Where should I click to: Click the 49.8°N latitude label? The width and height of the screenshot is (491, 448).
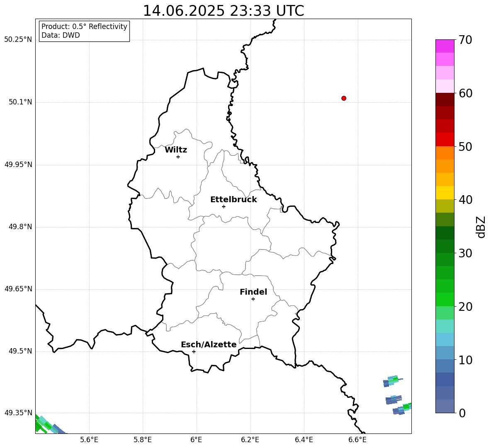[20, 227]
